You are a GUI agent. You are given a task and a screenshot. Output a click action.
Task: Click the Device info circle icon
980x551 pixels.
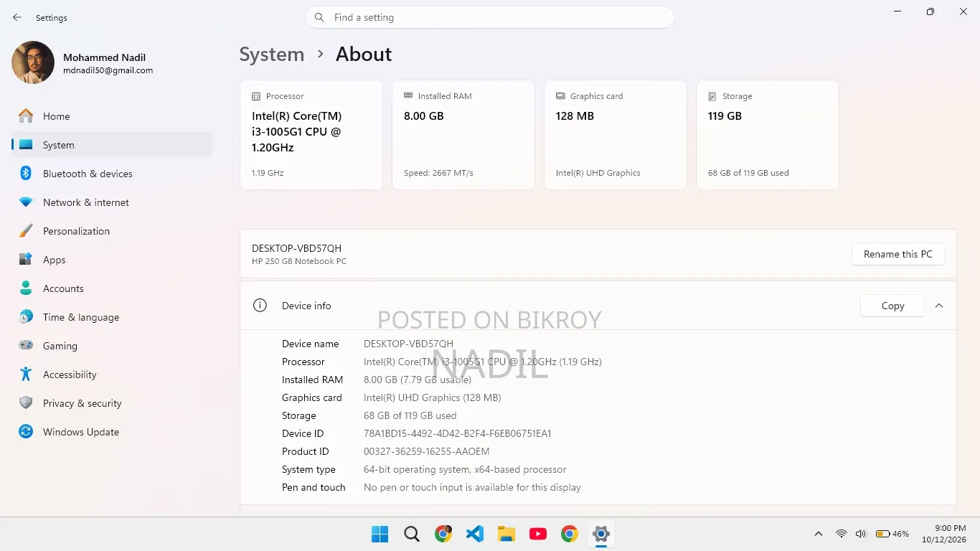click(260, 306)
